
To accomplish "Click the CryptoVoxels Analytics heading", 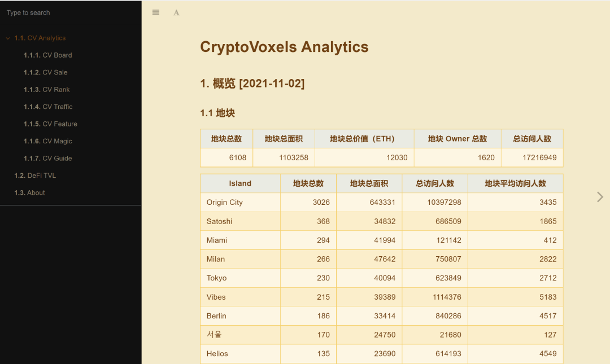I will 284,47.
